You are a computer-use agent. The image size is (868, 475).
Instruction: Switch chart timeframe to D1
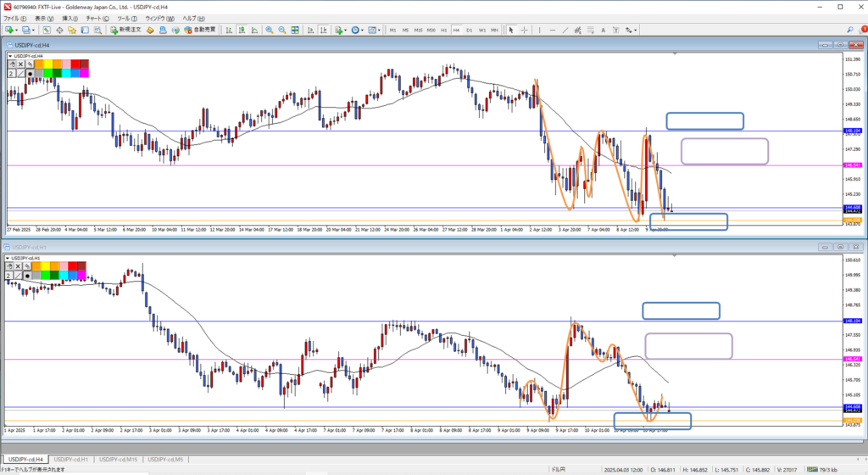coord(469,30)
